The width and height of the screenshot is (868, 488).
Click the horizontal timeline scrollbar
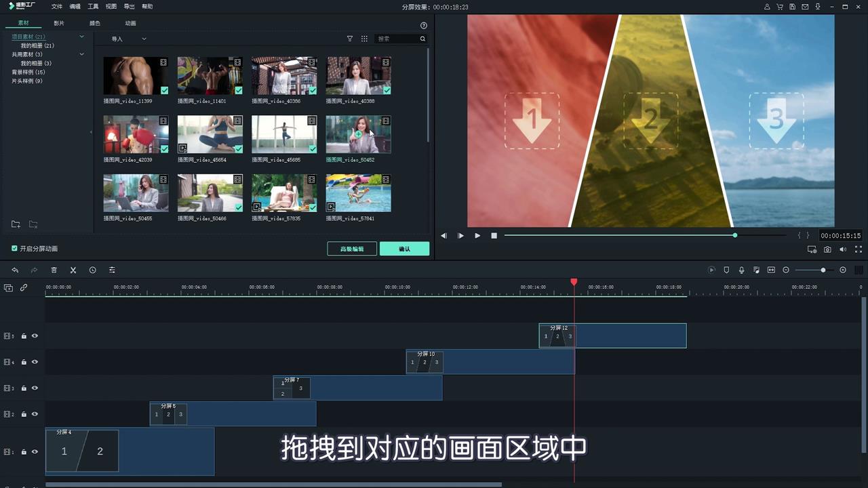click(x=273, y=485)
